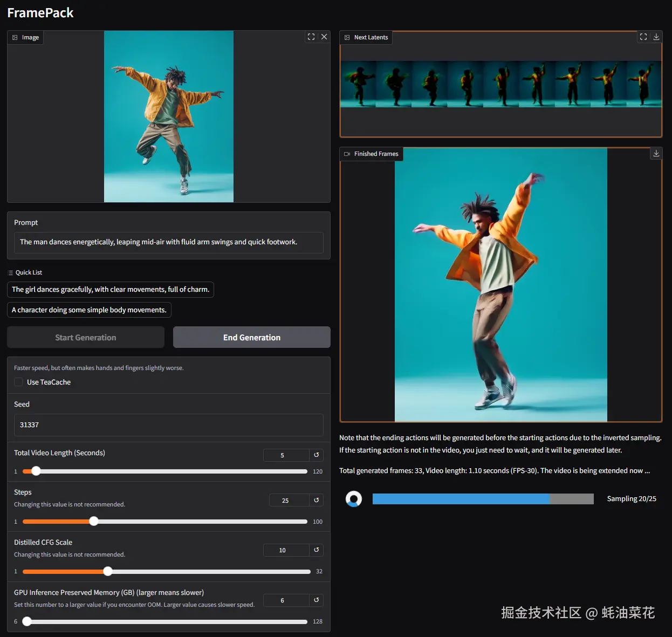
Task: Reset Steps value to default
Action: pyautogui.click(x=317, y=500)
